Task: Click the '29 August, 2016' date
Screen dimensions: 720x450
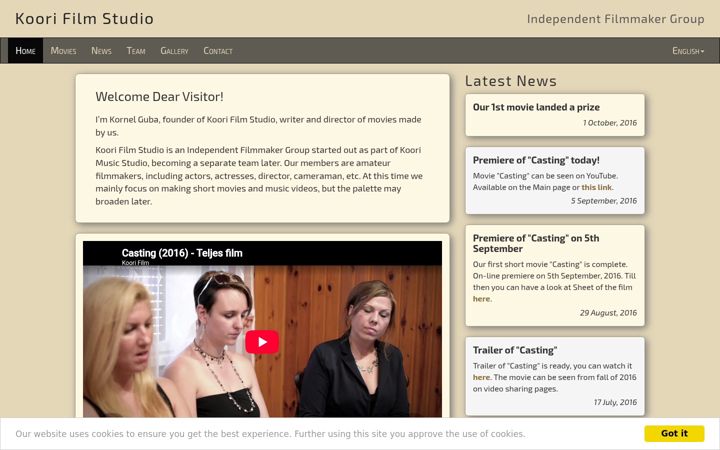Action: click(x=608, y=313)
